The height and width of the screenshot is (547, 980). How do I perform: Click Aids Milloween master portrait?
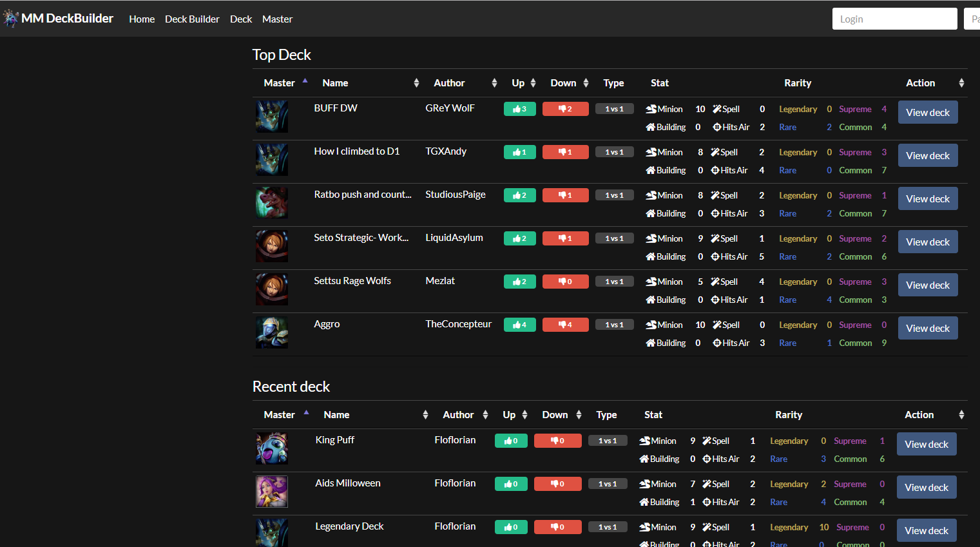point(272,492)
